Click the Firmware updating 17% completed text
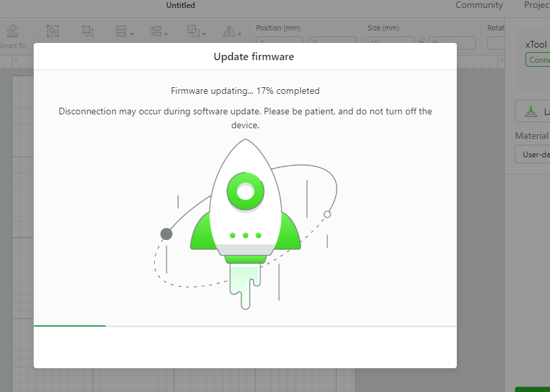The width and height of the screenshot is (550, 392). 245,91
